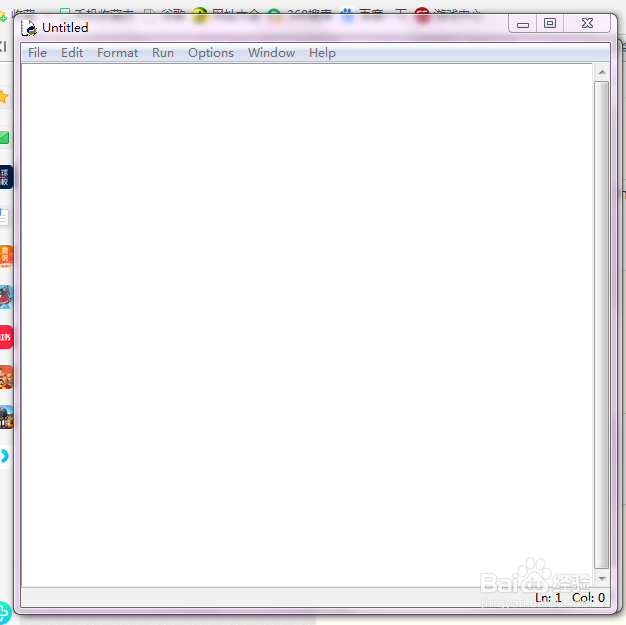Viewport: 626px width, 625px height.
Task: Open the Edit menu
Action: point(72,53)
